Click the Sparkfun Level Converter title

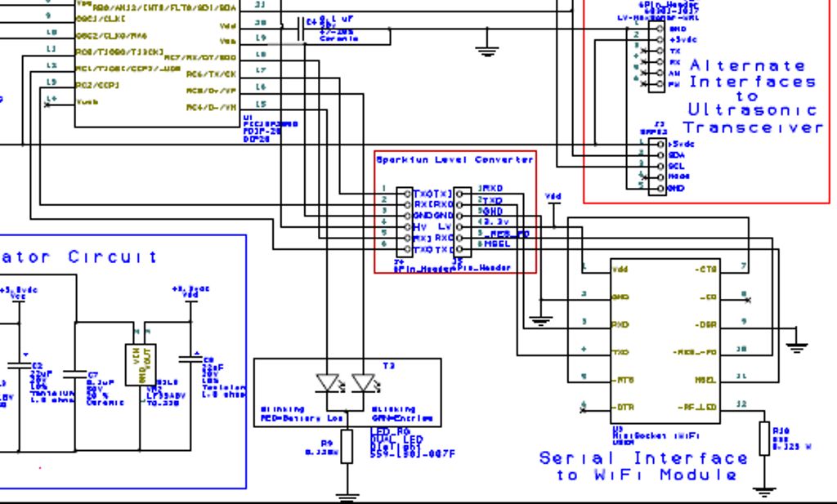pyautogui.click(x=454, y=160)
